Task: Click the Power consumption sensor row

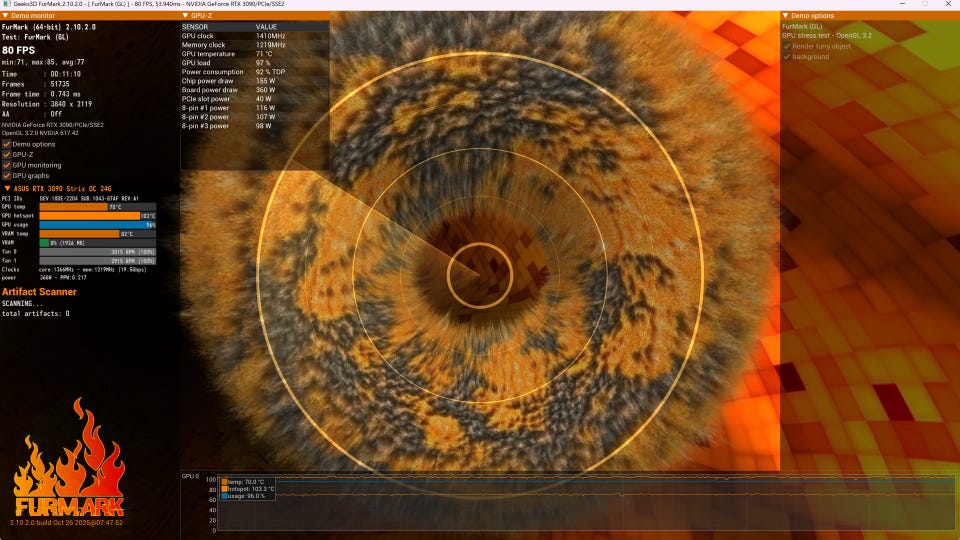Action: click(x=255, y=72)
